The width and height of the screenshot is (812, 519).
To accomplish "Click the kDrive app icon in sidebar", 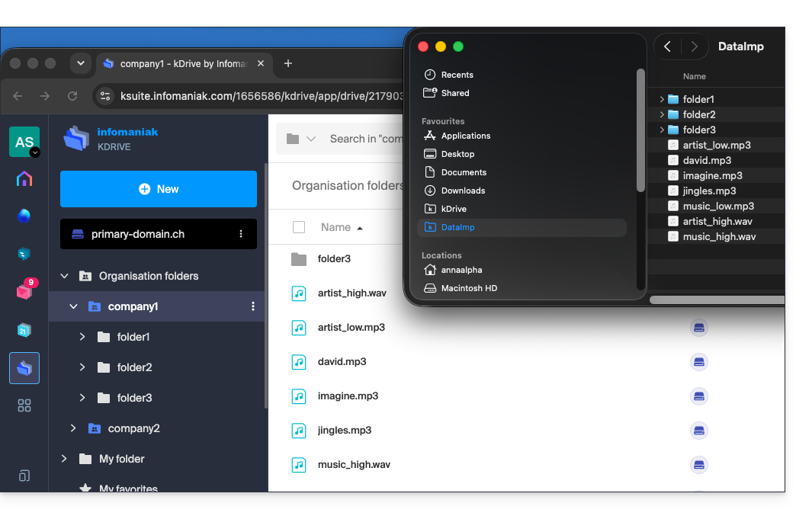I will [24, 368].
